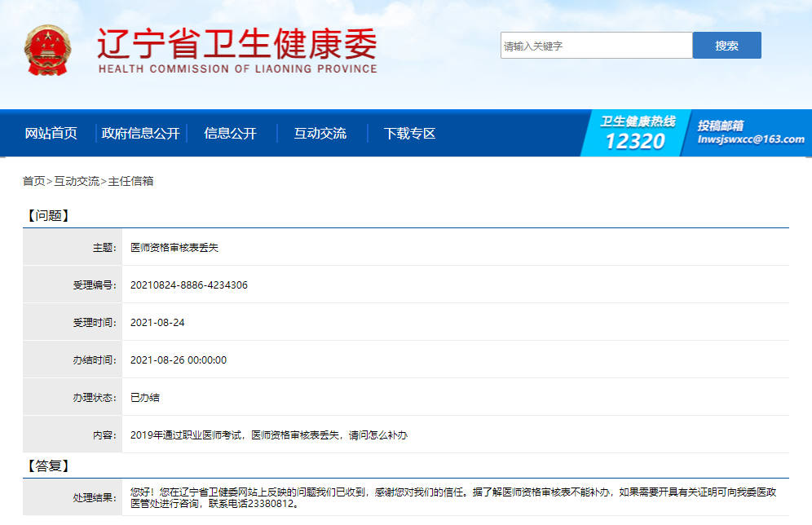This screenshot has width=812, height=525.
Task: Click 主任信箱 breadcrumb link
Action: pyautogui.click(x=130, y=181)
